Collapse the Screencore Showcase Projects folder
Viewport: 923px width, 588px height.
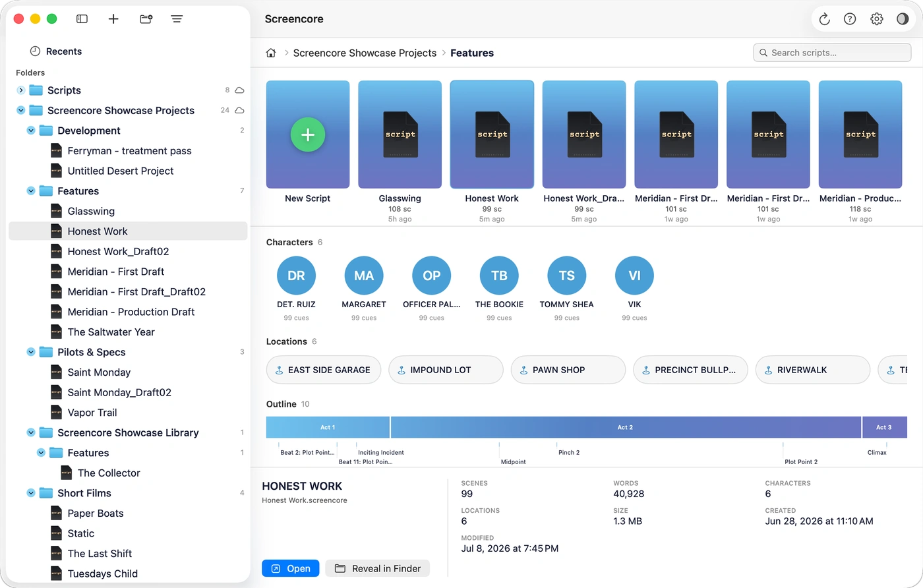pos(20,110)
